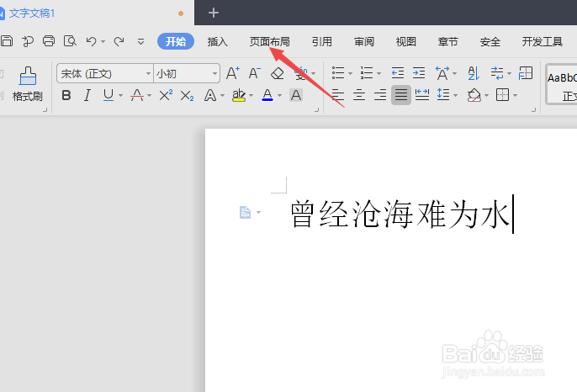The image size is (577, 392).
Task: Click increase indent icon
Action: (419, 73)
